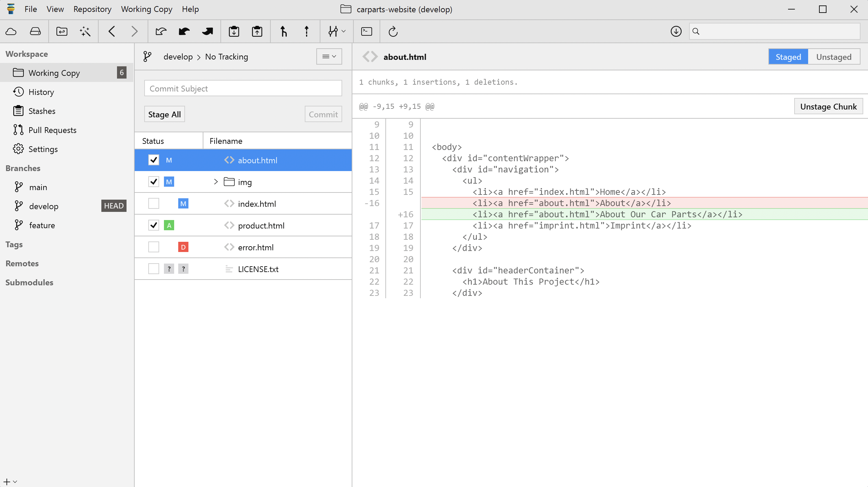Click the Save Stash toolbar icon
Screen dimensions: 868x487
click(234, 32)
